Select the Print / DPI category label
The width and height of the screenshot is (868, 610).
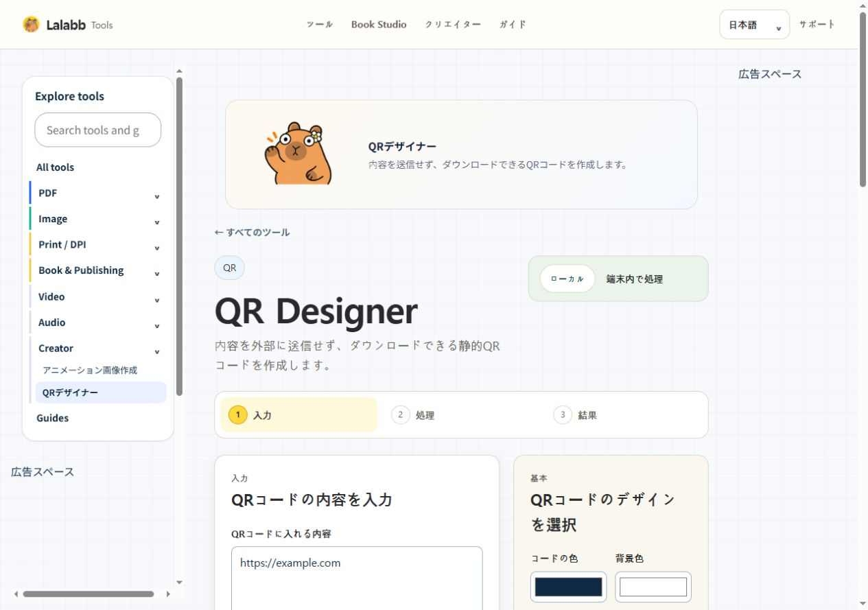point(62,244)
